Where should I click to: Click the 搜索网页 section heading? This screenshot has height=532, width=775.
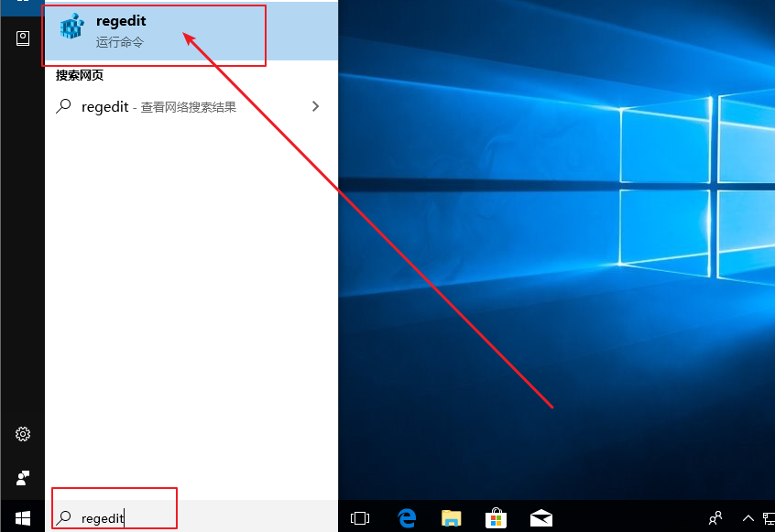80,75
